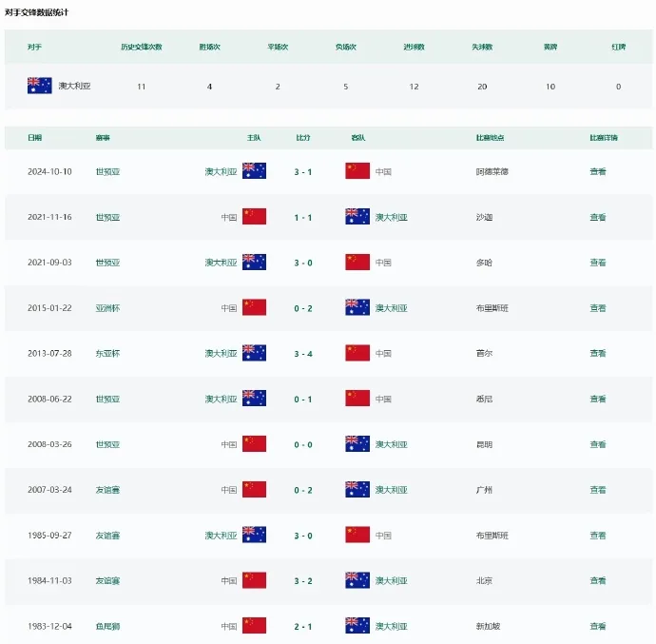The image size is (656, 644).
Task: Click Australia's flag in the 1984-11-03 match row
Action: 357,580
